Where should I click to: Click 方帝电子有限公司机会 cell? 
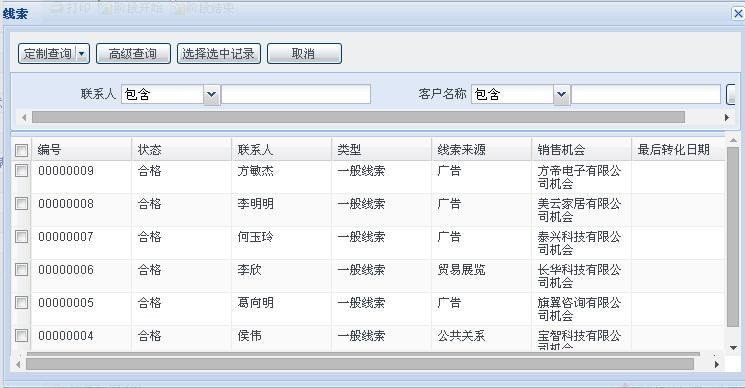pyautogui.click(x=581, y=177)
